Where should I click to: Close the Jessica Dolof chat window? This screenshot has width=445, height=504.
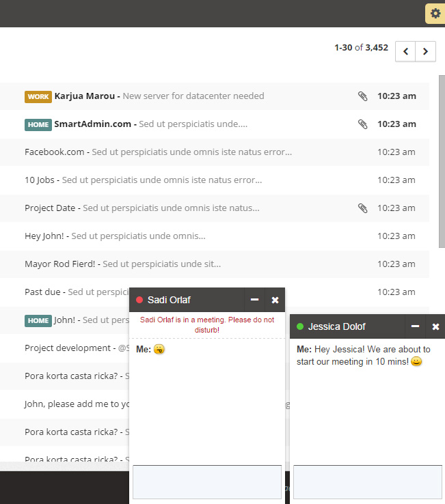(435, 327)
